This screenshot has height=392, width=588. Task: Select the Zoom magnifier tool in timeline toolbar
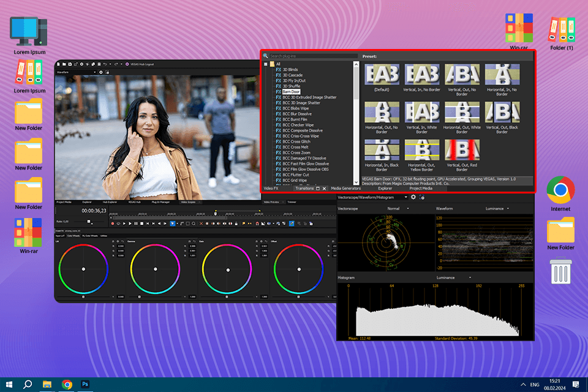194,224
